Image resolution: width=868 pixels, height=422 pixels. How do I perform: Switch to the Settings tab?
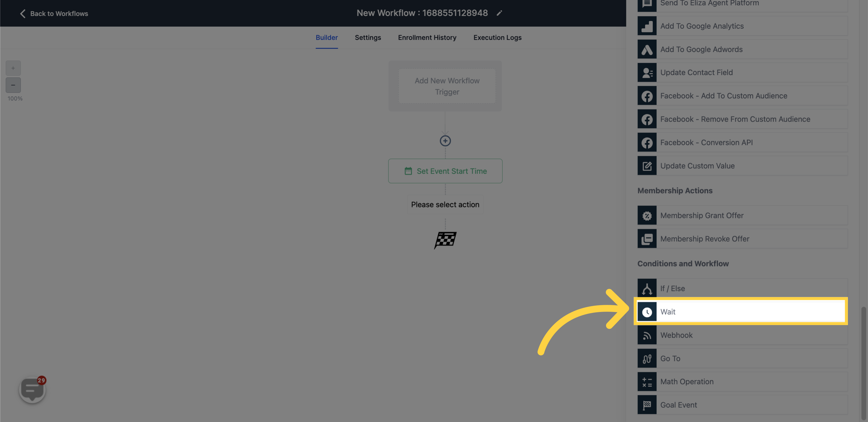click(x=368, y=37)
